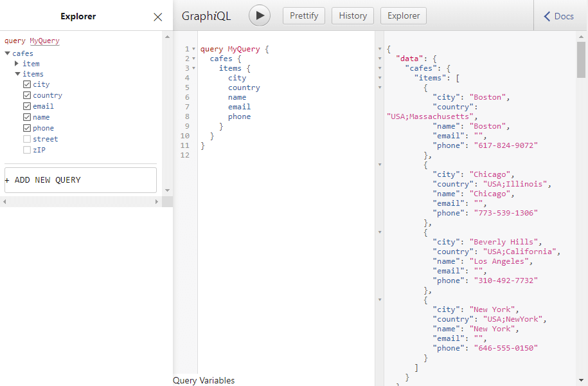
Task: Click the "617-824-9072" phone value
Action: click(x=506, y=145)
